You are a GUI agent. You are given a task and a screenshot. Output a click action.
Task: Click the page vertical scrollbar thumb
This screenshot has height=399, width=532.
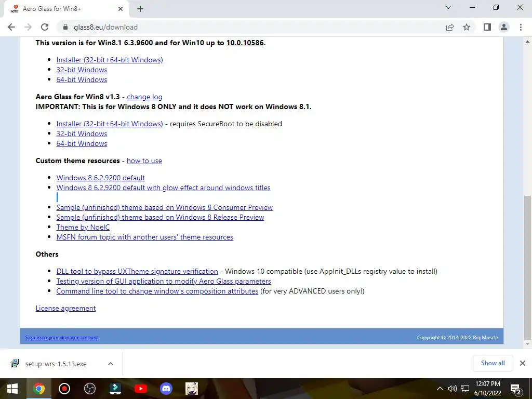(527, 268)
